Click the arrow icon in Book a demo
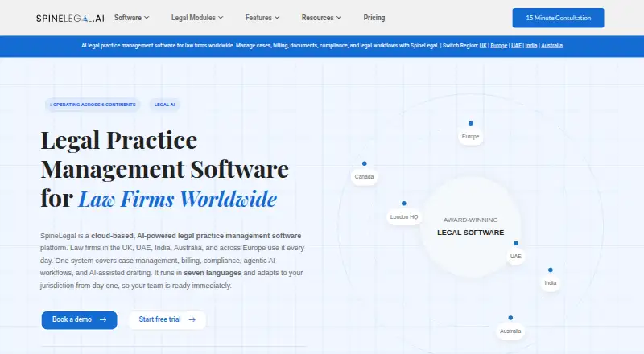The height and width of the screenshot is (354, 644). pyautogui.click(x=103, y=319)
